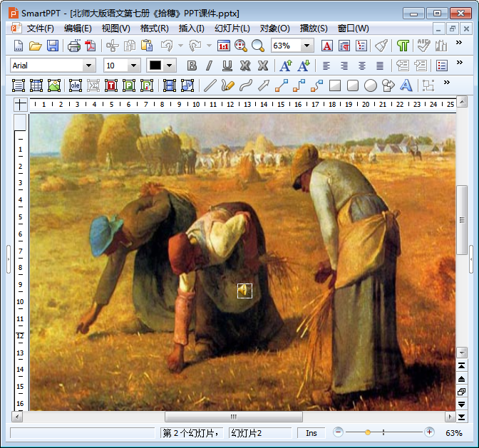Select the curve drawing tool

tap(246, 85)
